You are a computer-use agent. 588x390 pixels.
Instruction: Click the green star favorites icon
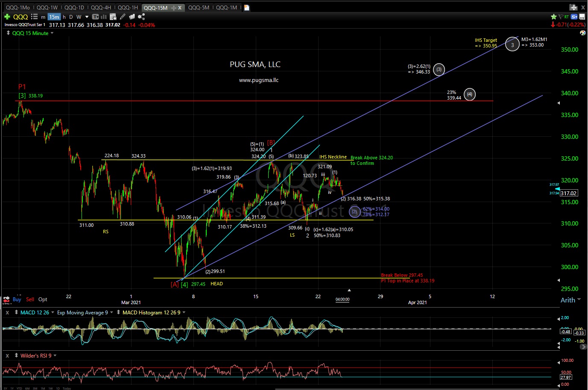pos(554,17)
